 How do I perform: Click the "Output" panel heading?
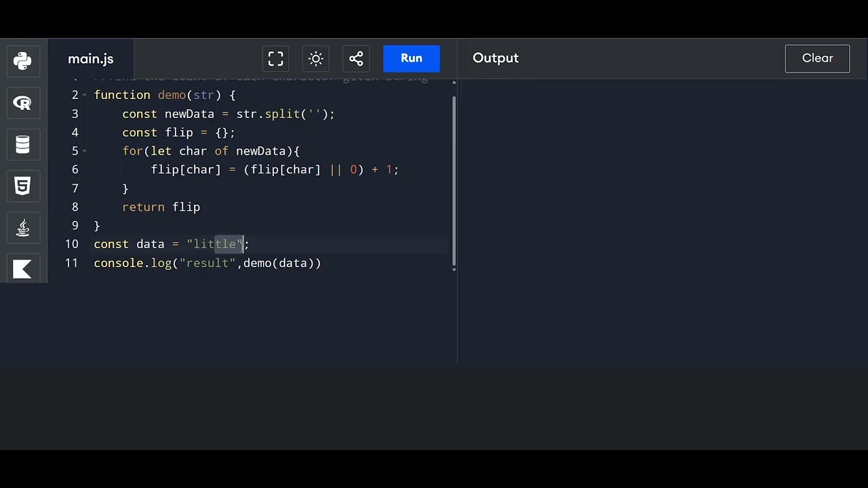[496, 58]
